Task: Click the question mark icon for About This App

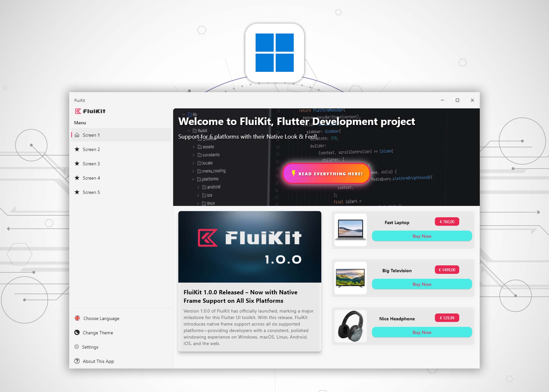Action: (77, 361)
